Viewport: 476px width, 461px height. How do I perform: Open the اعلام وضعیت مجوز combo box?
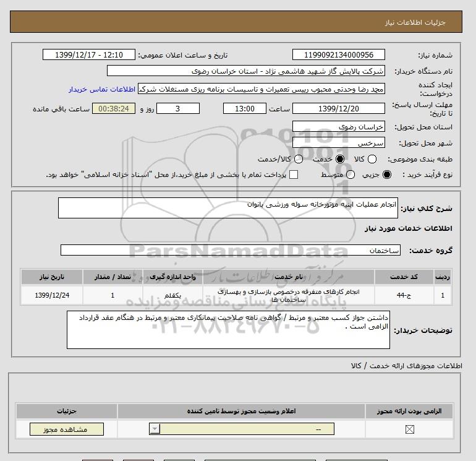tap(242, 429)
